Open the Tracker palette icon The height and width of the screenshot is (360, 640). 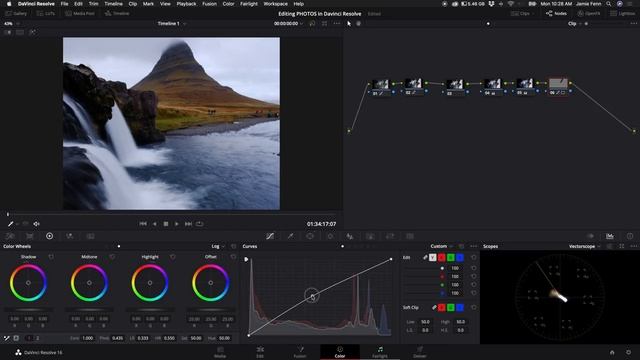coord(330,236)
